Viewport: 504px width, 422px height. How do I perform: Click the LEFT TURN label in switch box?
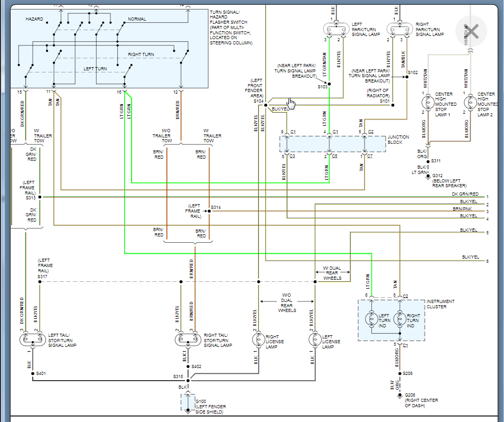(95, 69)
